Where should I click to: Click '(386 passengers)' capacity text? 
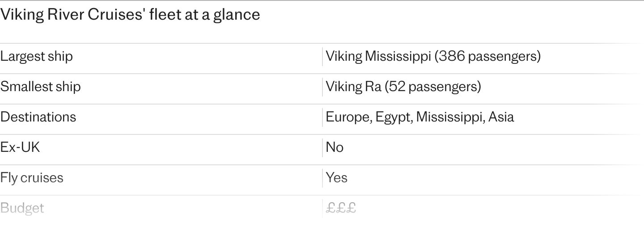487,57
